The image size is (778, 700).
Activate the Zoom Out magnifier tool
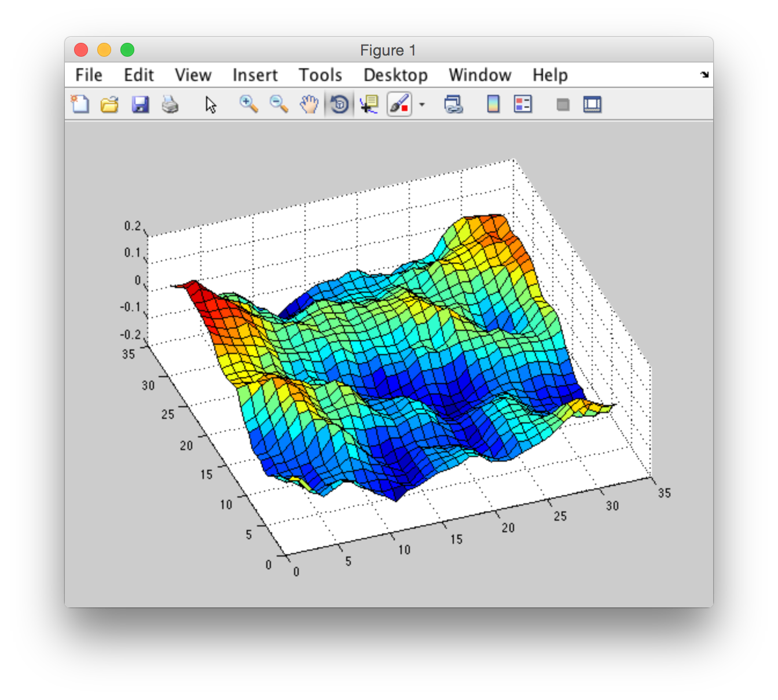coord(279,104)
